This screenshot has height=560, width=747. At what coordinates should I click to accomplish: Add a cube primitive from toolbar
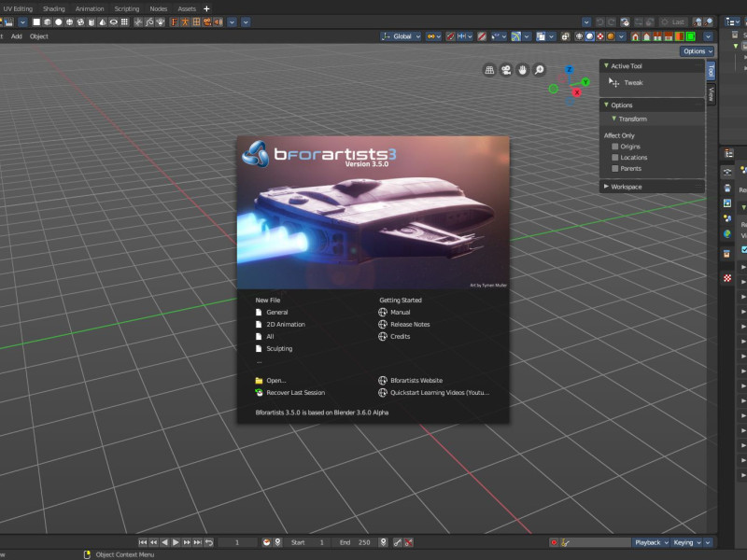(x=48, y=21)
